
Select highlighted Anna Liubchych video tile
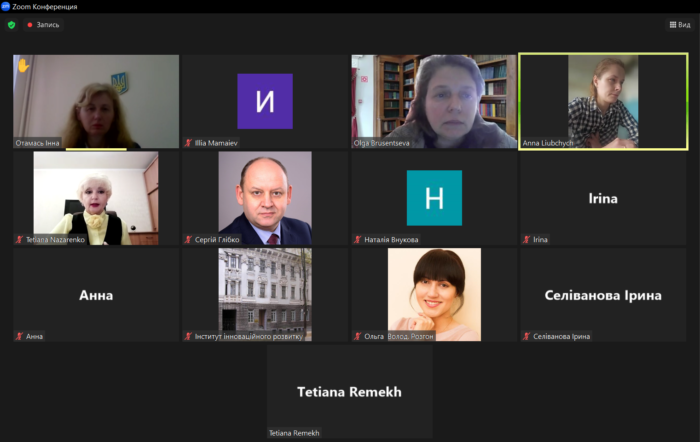[x=603, y=101]
